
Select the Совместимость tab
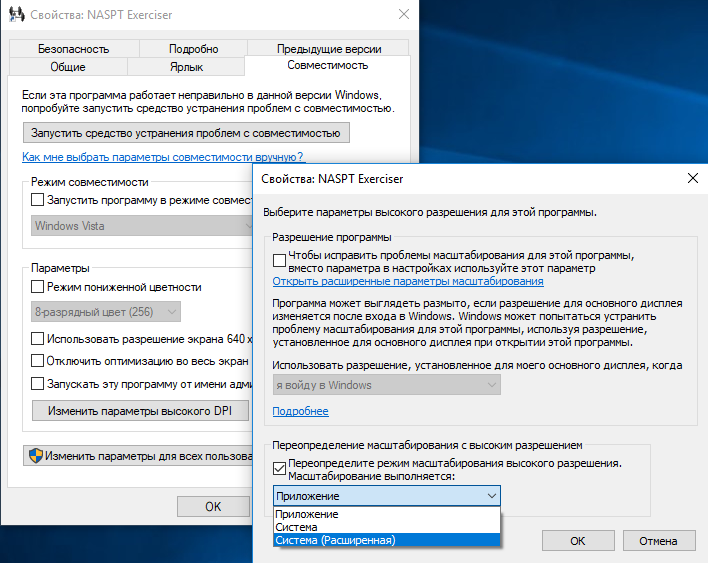[327, 65]
